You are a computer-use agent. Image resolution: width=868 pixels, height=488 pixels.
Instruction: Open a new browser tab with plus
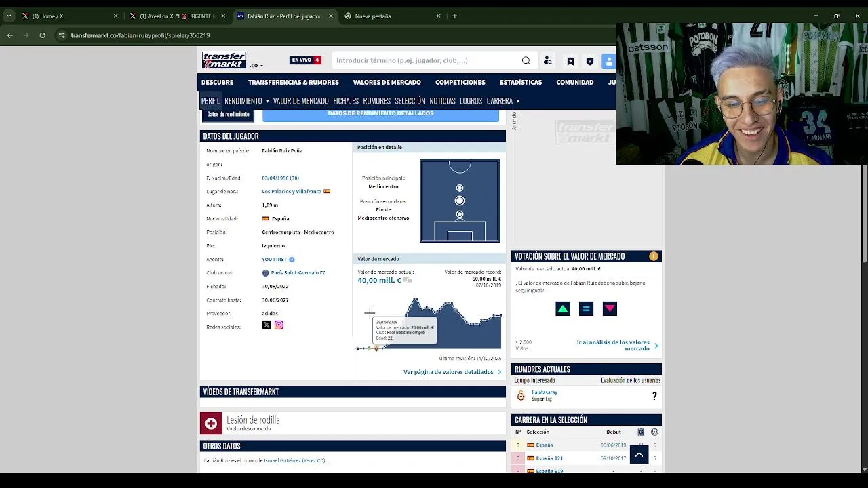pos(455,16)
